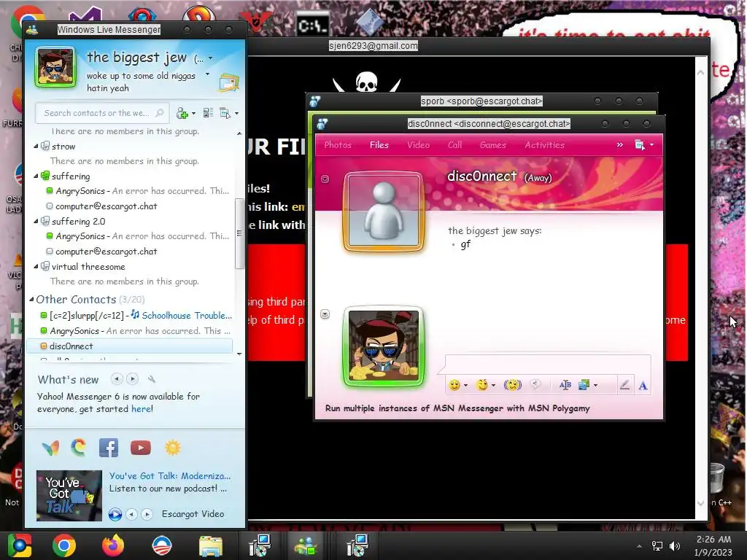This screenshot has width=747, height=560.
Task: Open the Activities tab in chat
Action: pos(544,145)
